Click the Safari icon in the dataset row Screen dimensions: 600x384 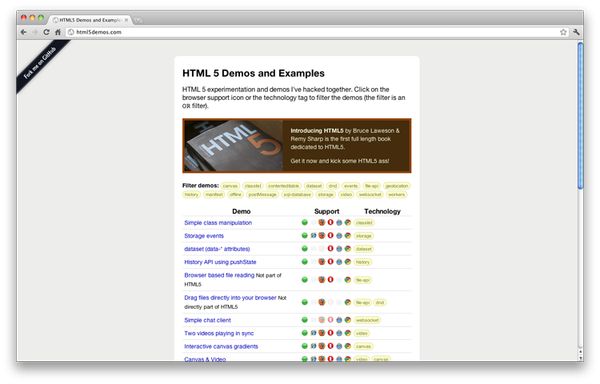pos(339,249)
